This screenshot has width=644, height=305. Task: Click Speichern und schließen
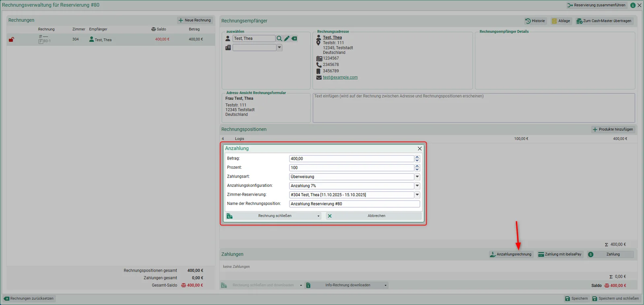(x=615, y=299)
